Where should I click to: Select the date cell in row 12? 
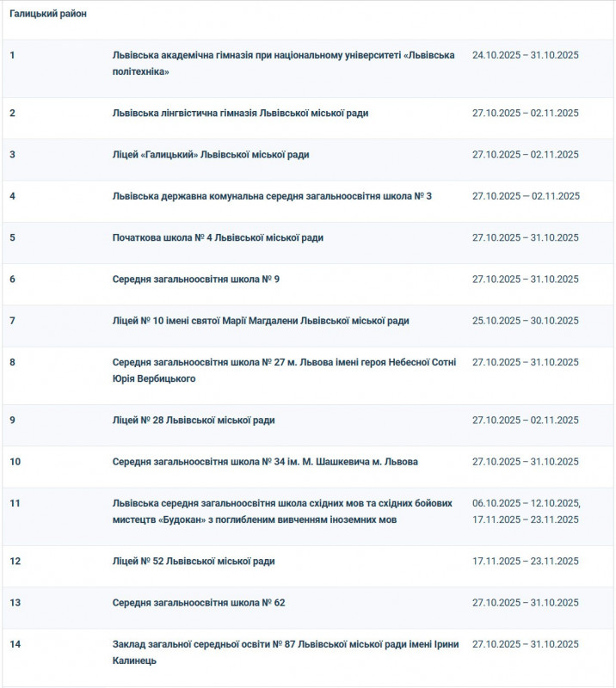[x=525, y=562]
